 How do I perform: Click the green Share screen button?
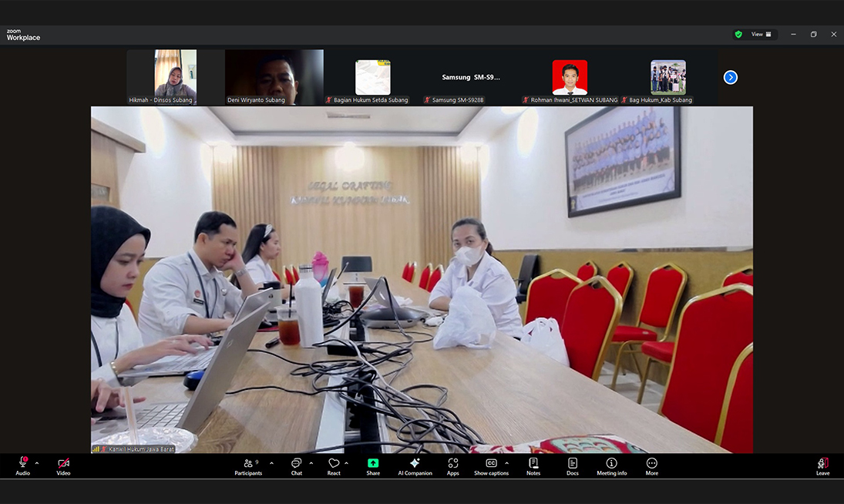[373, 465]
